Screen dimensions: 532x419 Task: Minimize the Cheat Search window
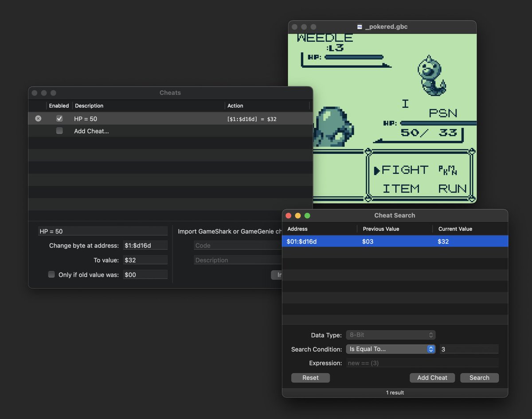pyautogui.click(x=298, y=216)
